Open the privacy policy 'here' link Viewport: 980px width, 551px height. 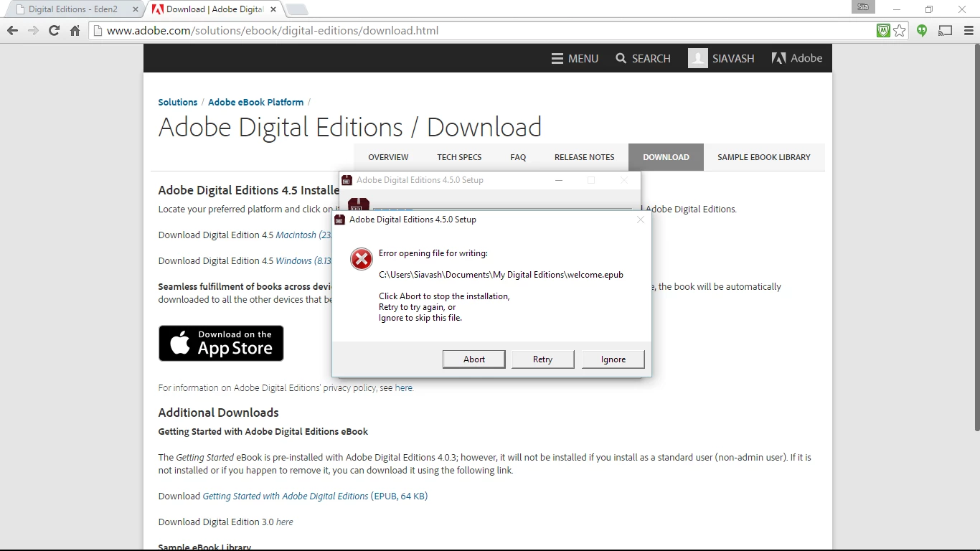point(404,387)
